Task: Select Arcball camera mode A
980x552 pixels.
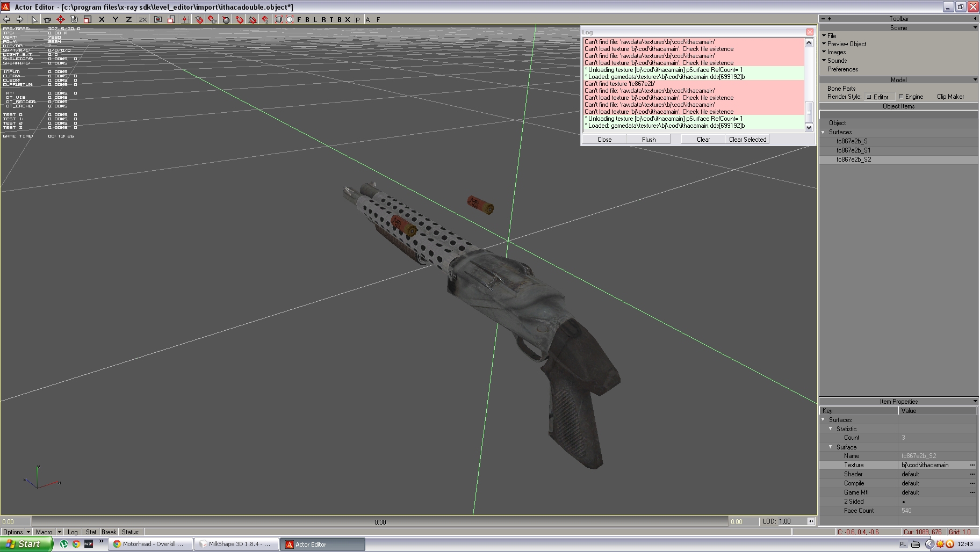Action: [368, 19]
